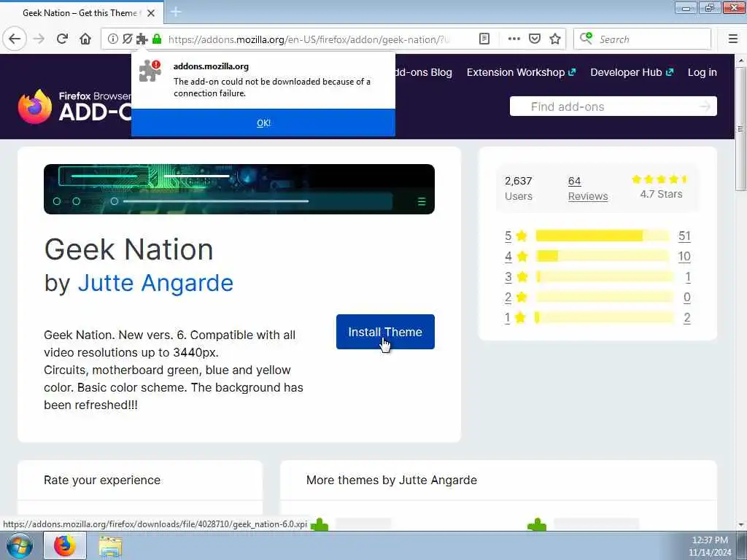The height and width of the screenshot is (560, 747).
Task: Click the add-on puzzle icon in address bar
Action: 142,39
